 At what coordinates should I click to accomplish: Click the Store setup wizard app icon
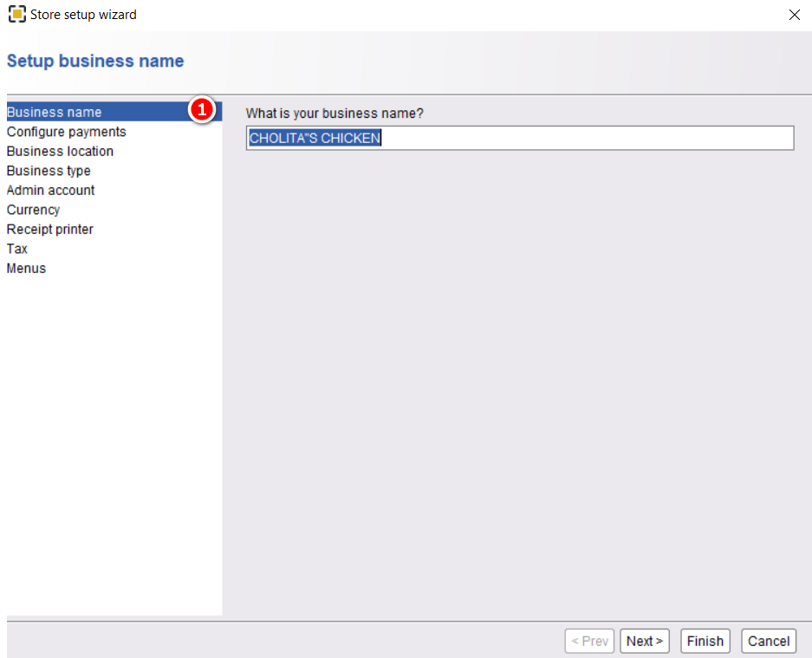click(x=17, y=14)
